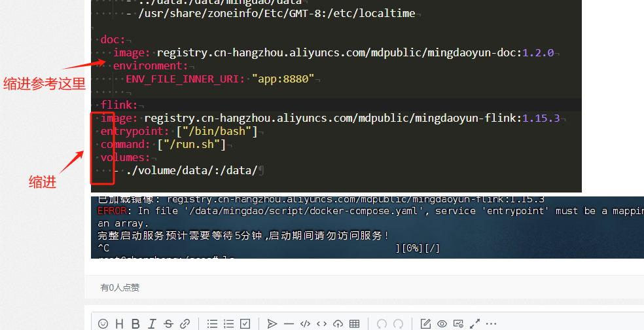The image size is (644, 330).
Task: Click the 'environment:' line in code image
Action: click(151, 65)
